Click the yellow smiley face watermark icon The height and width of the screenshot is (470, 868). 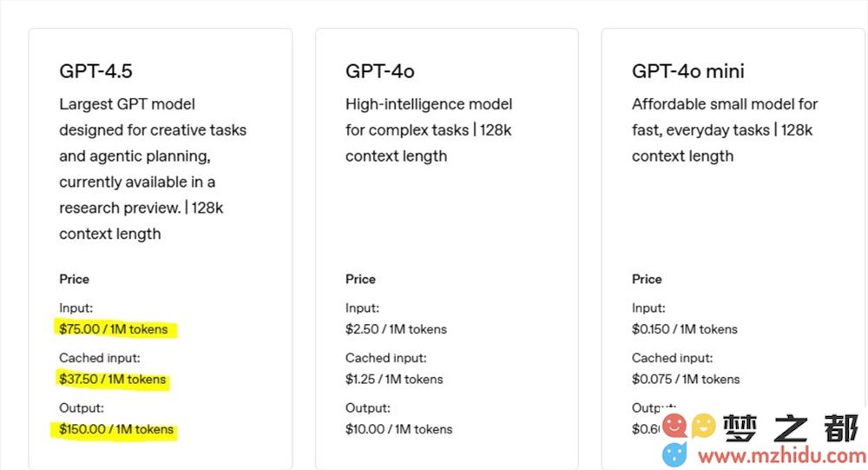click(704, 427)
